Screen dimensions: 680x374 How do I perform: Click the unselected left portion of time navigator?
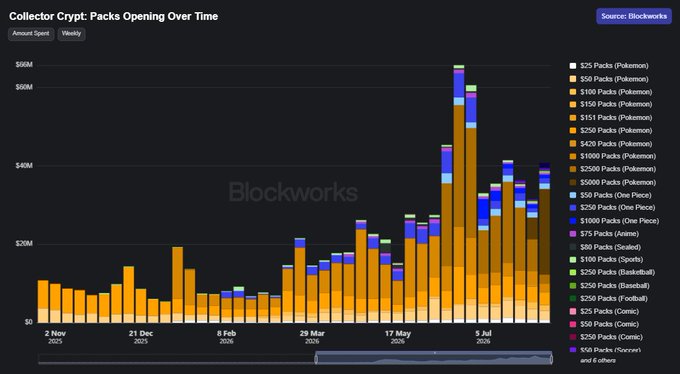(176, 359)
